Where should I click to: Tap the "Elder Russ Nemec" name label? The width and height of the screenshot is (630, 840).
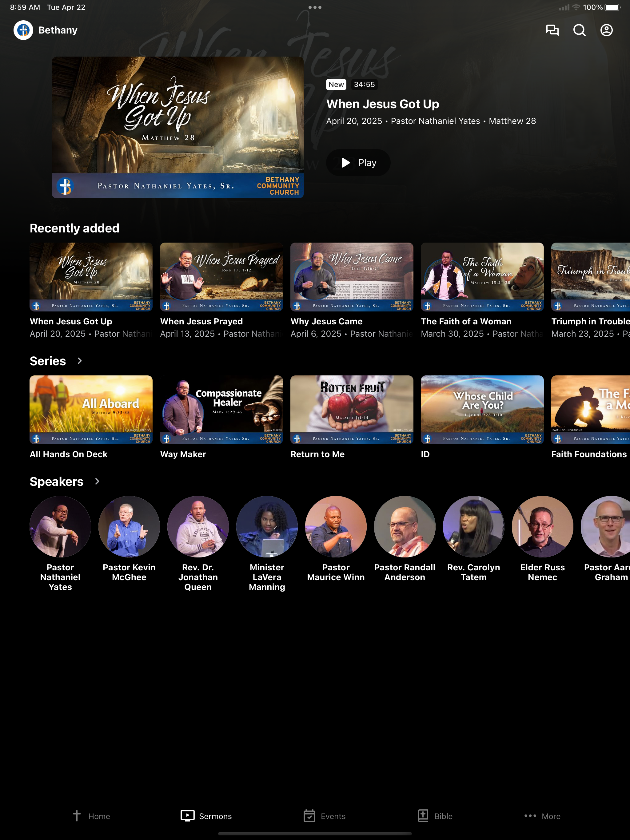click(x=543, y=572)
